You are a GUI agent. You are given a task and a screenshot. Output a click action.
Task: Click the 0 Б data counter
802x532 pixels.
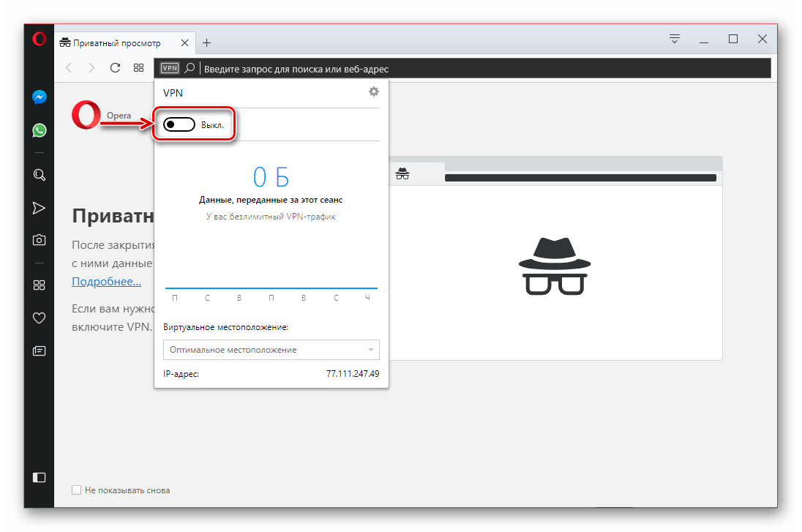271,178
